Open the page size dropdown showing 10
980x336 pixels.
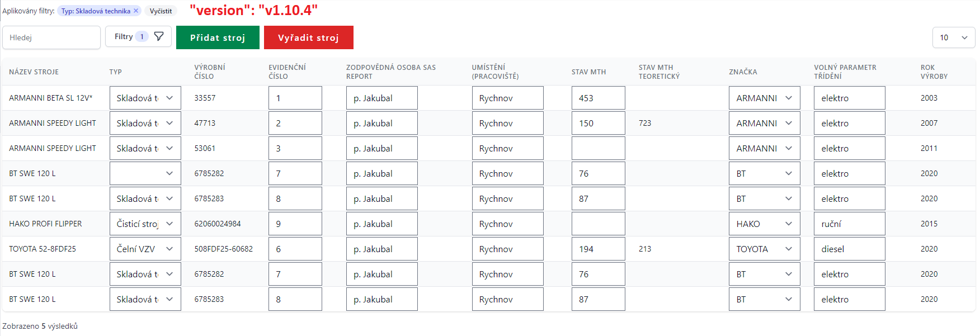pos(953,37)
